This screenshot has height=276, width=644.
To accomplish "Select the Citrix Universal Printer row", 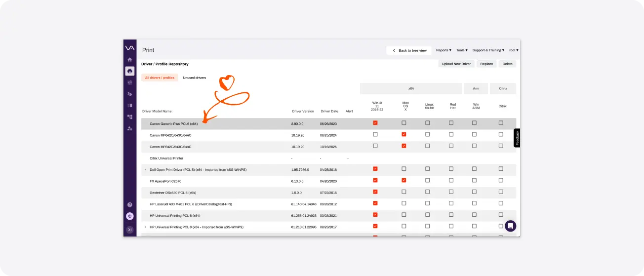I will pos(328,158).
